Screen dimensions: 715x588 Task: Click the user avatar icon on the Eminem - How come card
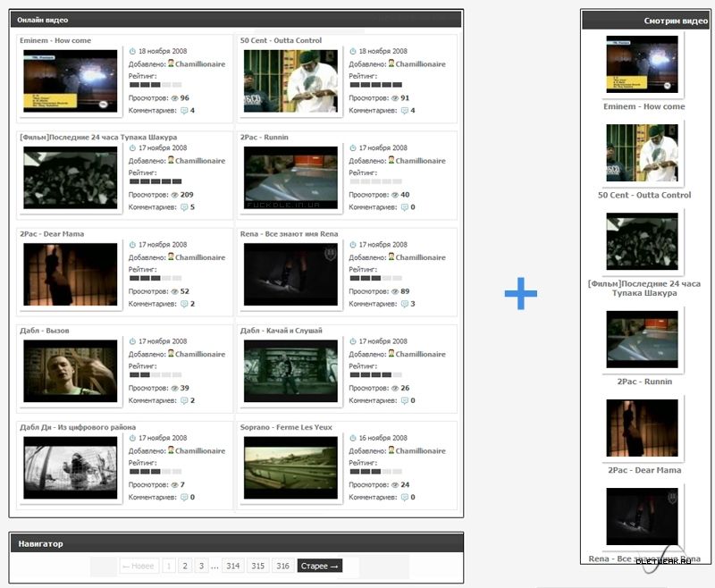click(x=171, y=63)
